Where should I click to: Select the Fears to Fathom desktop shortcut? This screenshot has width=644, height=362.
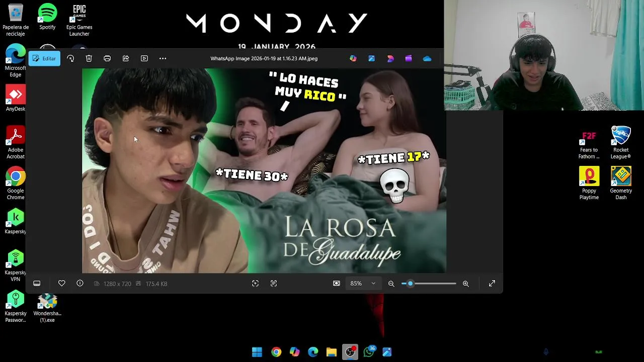pos(589,142)
